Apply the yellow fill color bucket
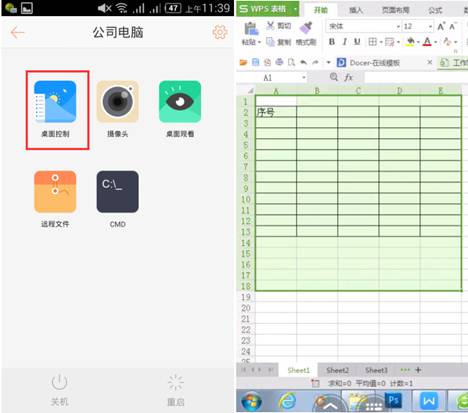 coord(410,42)
